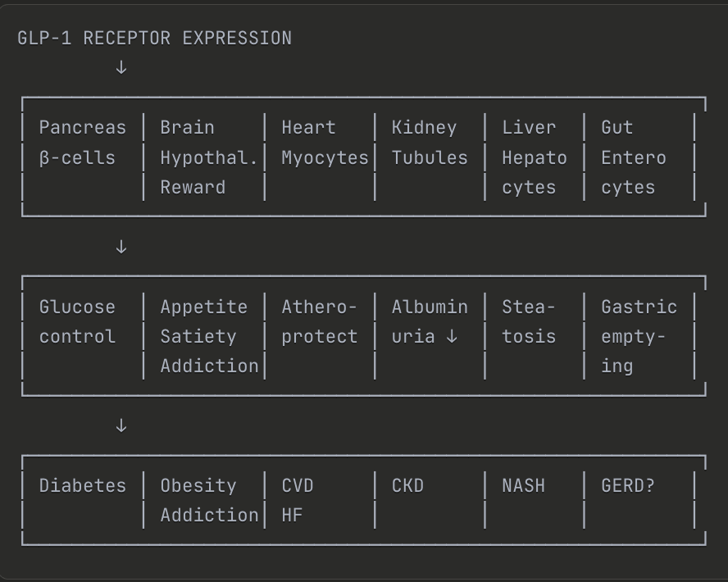728x582 pixels.
Task: Select the GERD? text
Action: tap(628, 485)
